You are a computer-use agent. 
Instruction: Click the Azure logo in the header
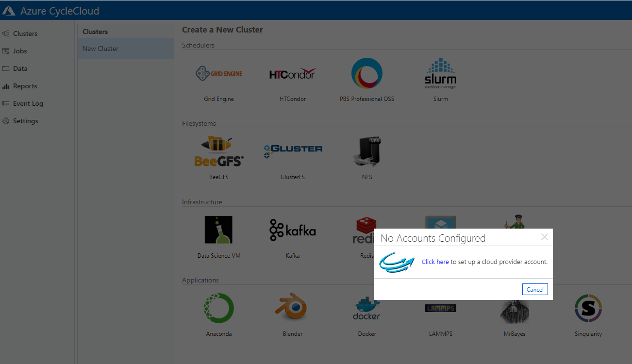[9, 11]
